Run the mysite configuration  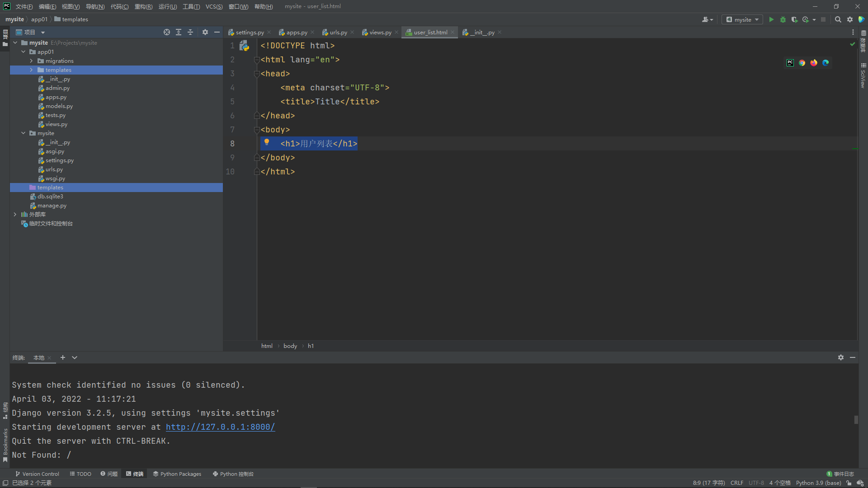pos(771,19)
